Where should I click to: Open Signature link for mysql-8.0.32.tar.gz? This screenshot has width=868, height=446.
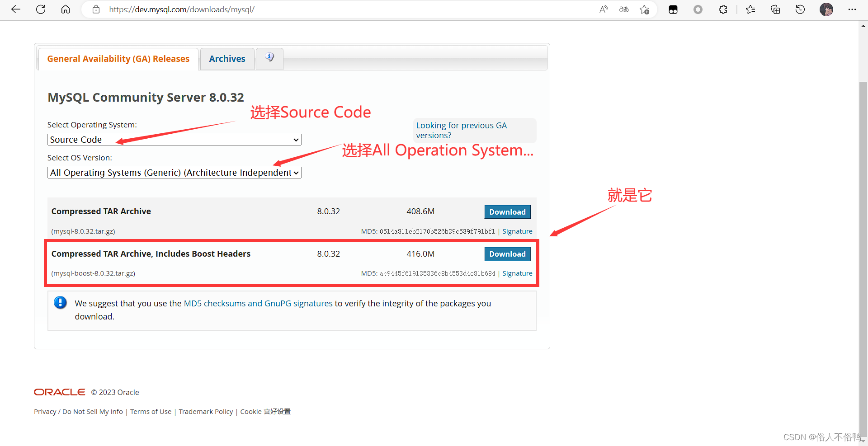click(517, 231)
